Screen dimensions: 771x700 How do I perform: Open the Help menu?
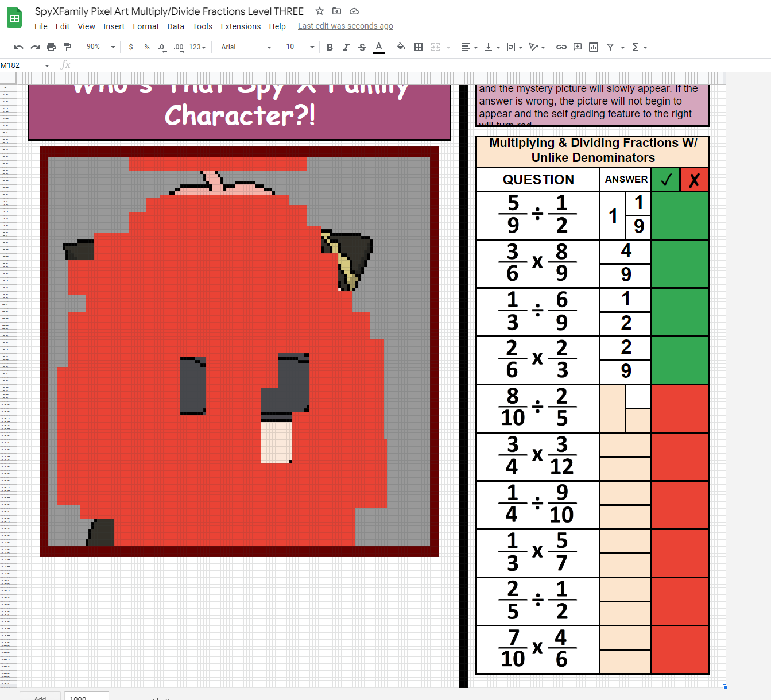[277, 26]
